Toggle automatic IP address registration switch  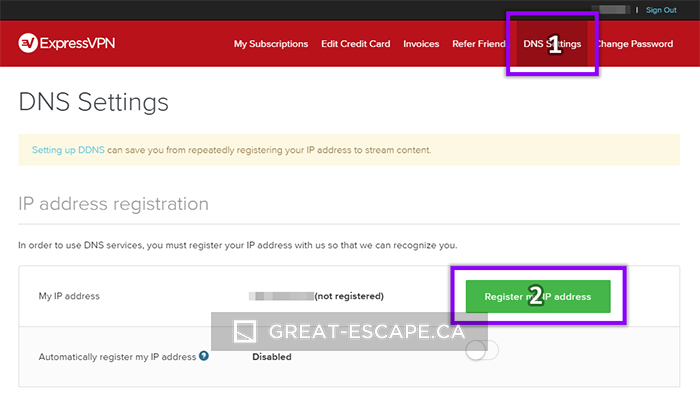tap(482, 350)
